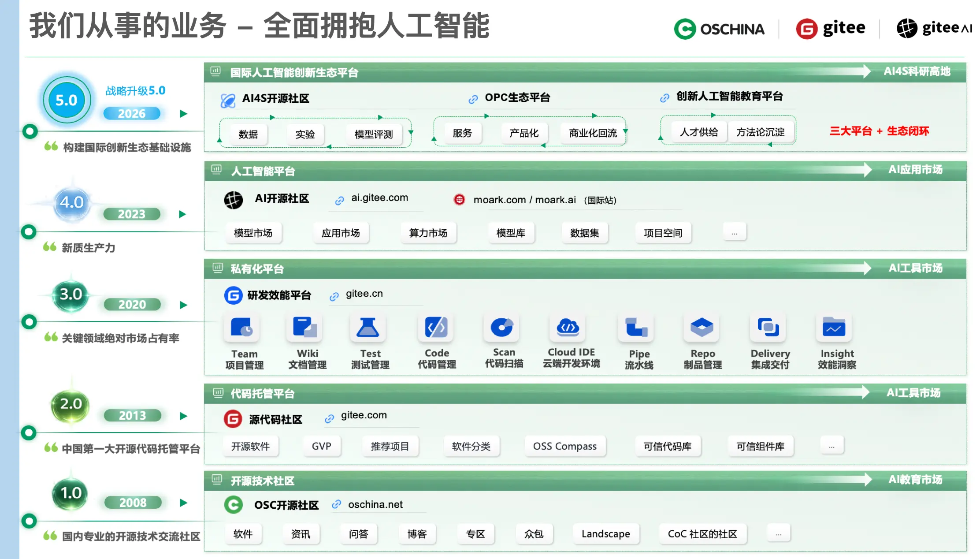The width and height of the screenshot is (980, 559).
Task: Click the Team 项目管理 icon
Action: [x=241, y=328]
